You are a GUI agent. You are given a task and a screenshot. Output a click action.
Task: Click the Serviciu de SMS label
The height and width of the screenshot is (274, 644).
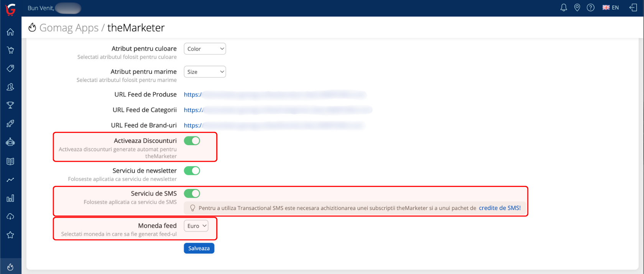pos(154,194)
